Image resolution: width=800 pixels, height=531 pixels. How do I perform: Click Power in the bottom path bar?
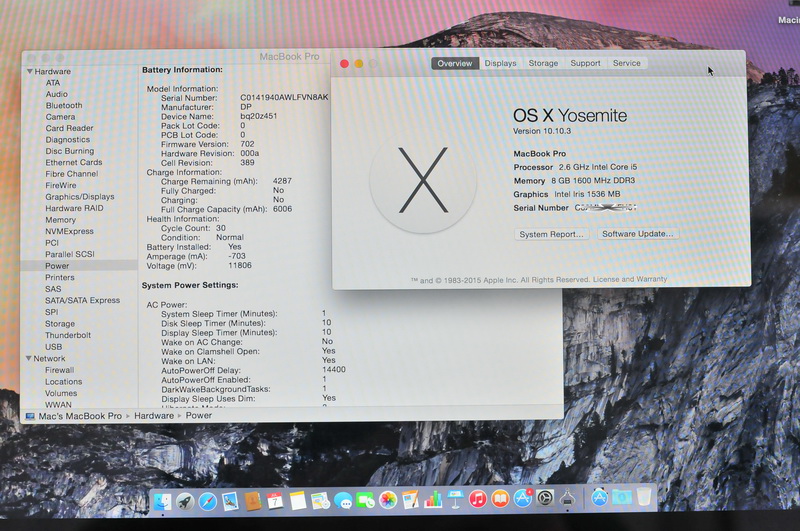point(198,415)
